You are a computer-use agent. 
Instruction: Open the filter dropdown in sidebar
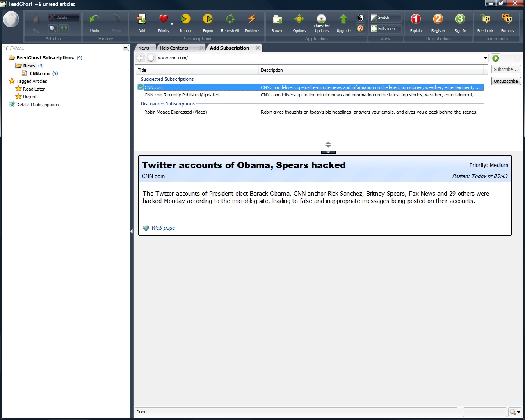tap(126, 48)
